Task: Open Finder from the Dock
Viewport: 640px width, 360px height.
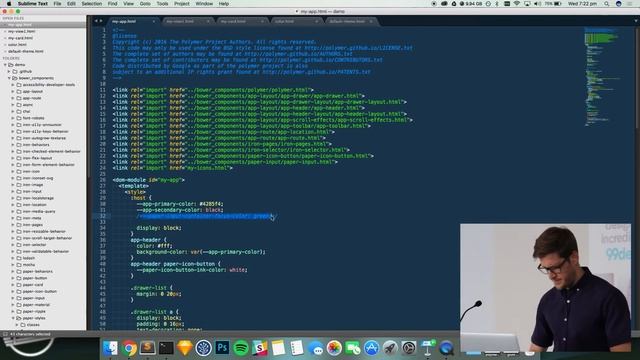Action: (110, 348)
